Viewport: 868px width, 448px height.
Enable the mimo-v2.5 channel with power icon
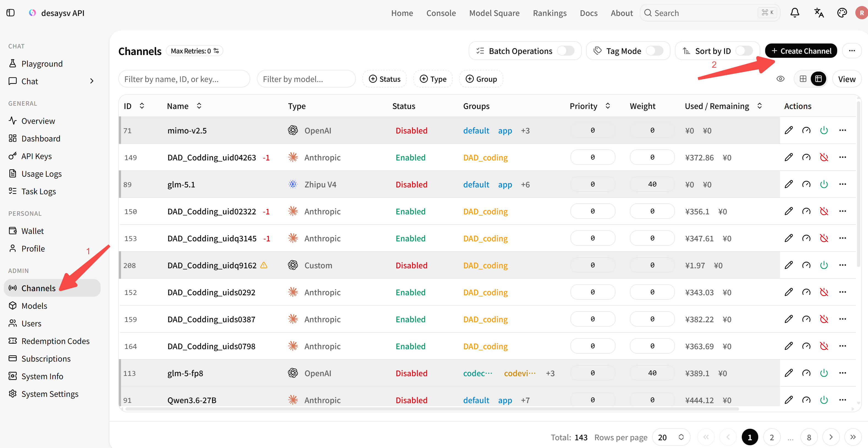pyautogui.click(x=824, y=130)
